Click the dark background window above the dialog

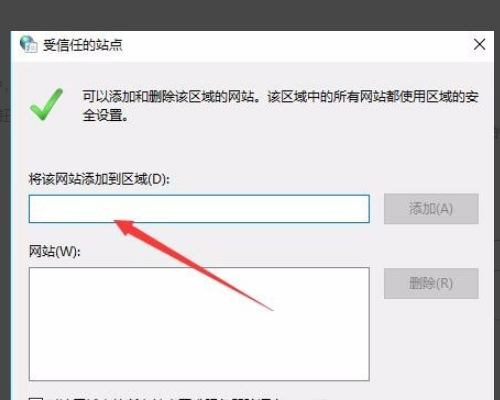click(x=250, y=15)
